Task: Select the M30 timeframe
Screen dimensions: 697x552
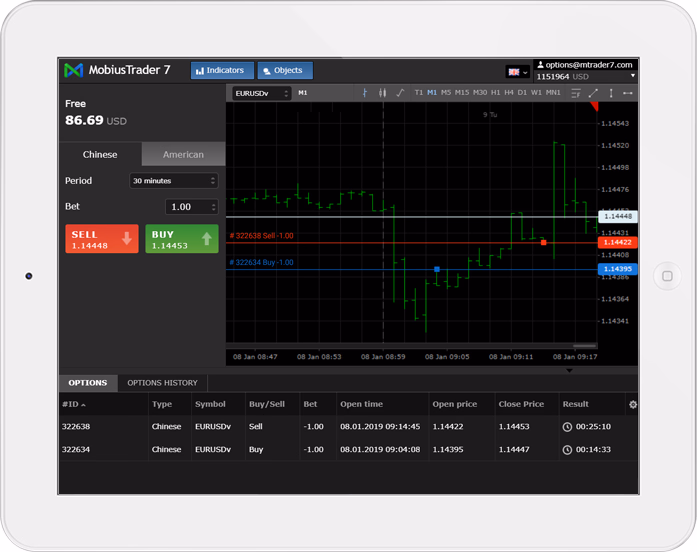Action: [x=480, y=92]
